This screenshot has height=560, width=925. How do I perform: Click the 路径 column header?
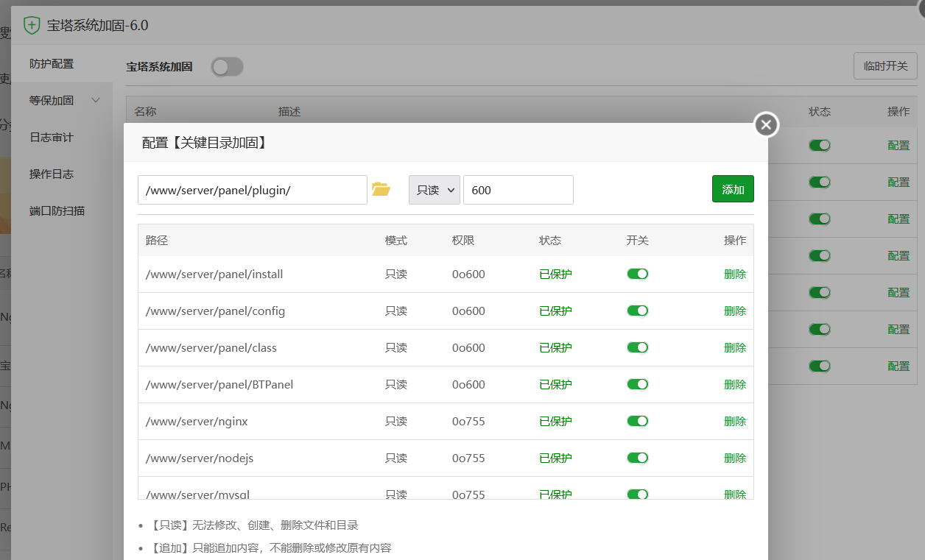click(x=157, y=241)
